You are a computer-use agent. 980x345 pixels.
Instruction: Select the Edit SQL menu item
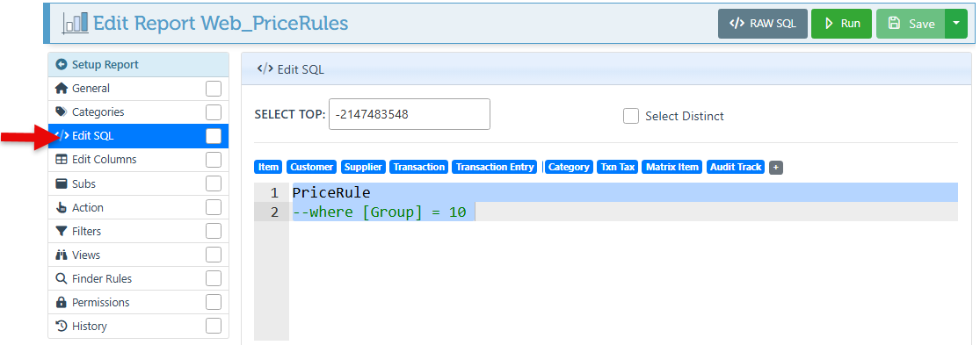click(x=138, y=136)
